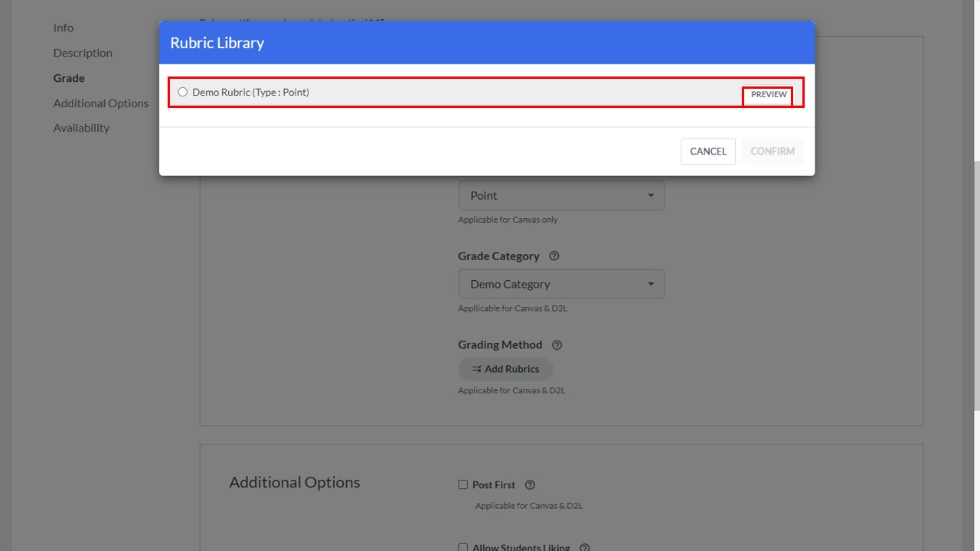Screen dimensions: 980x551
Task: Show help for Allow Students Liking
Action: [x=585, y=548]
